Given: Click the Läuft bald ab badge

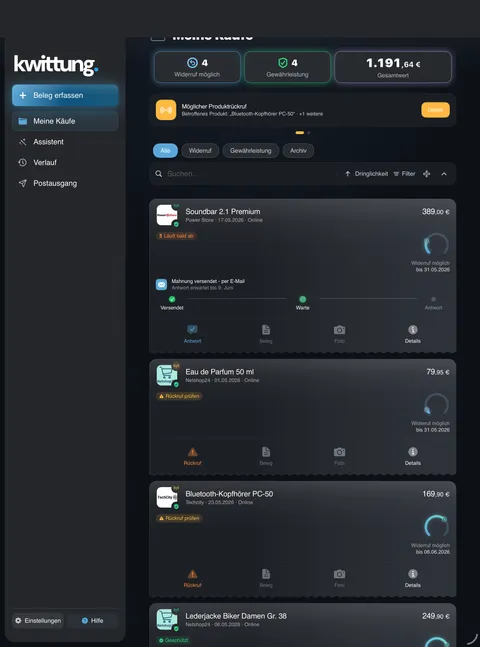Looking at the screenshot, I should (176, 236).
